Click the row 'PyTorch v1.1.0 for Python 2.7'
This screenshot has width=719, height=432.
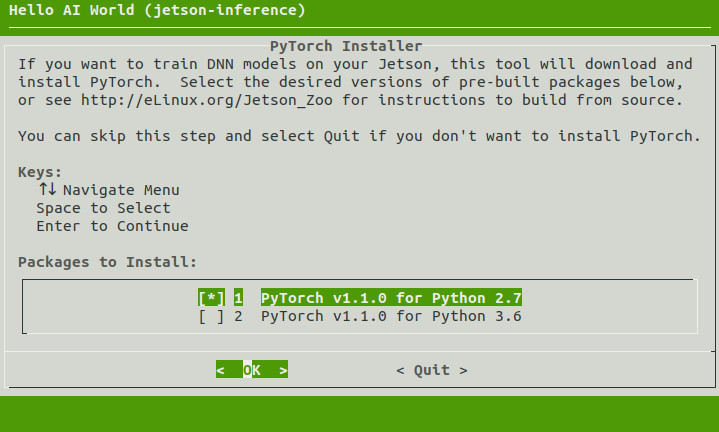pyautogui.click(x=360, y=298)
